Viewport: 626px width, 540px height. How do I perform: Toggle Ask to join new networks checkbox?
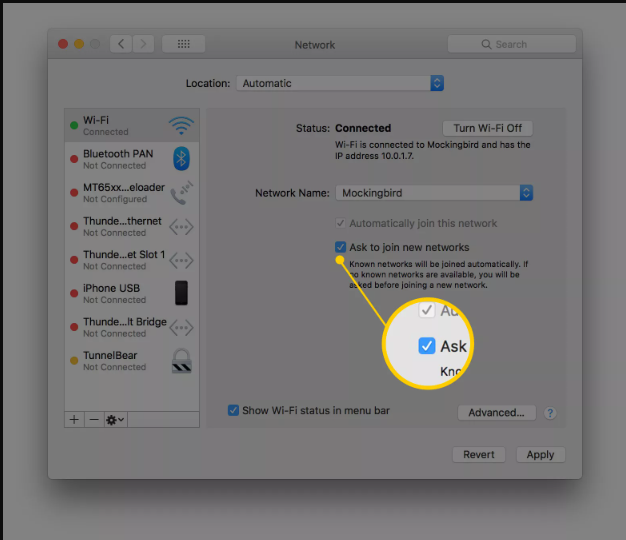pos(341,247)
